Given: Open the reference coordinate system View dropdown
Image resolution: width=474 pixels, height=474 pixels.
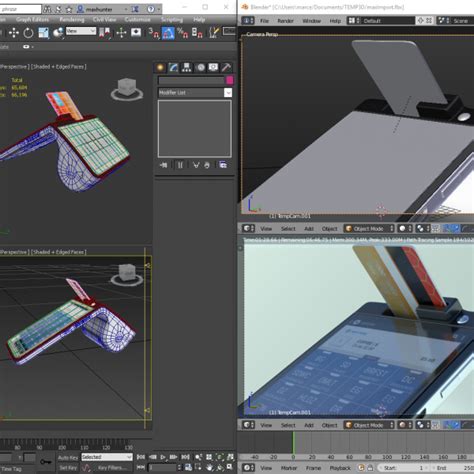Looking at the screenshot, I should click(x=81, y=31).
